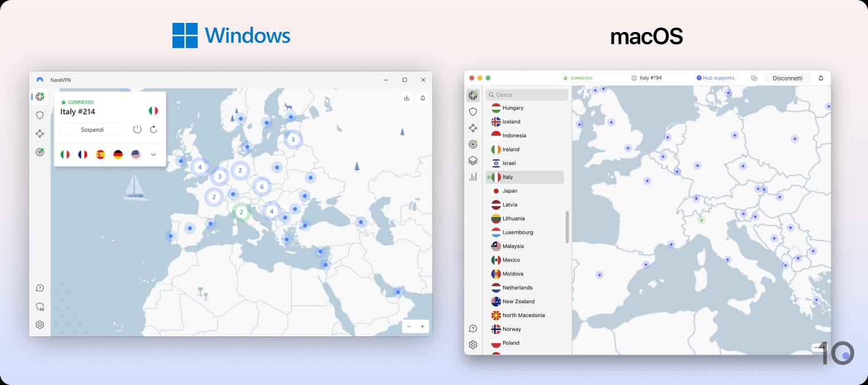Click the Cerca search field
This screenshot has width=868, height=385.
pyautogui.click(x=527, y=95)
